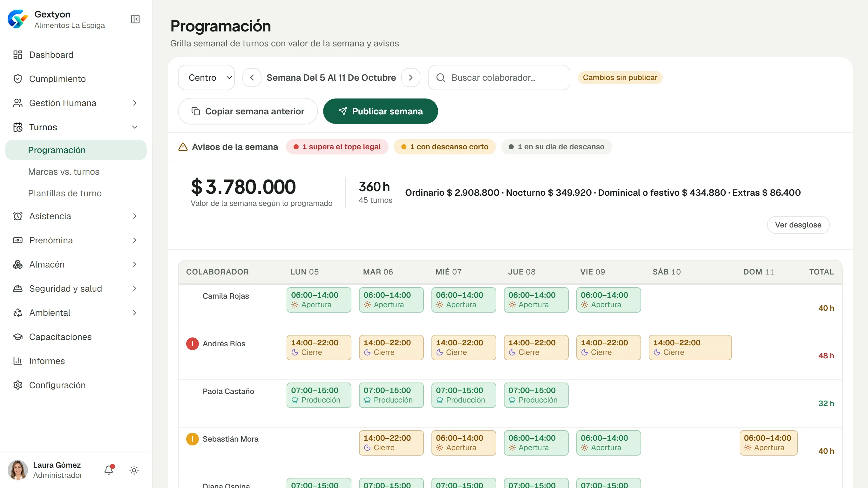
Task: Click warning triangle by Avisos de la semana
Action: click(183, 147)
